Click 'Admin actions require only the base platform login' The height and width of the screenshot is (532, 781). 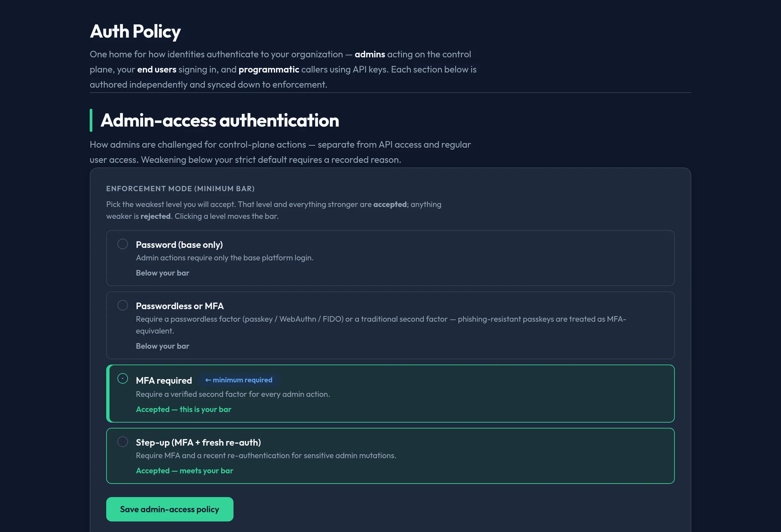coord(225,258)
